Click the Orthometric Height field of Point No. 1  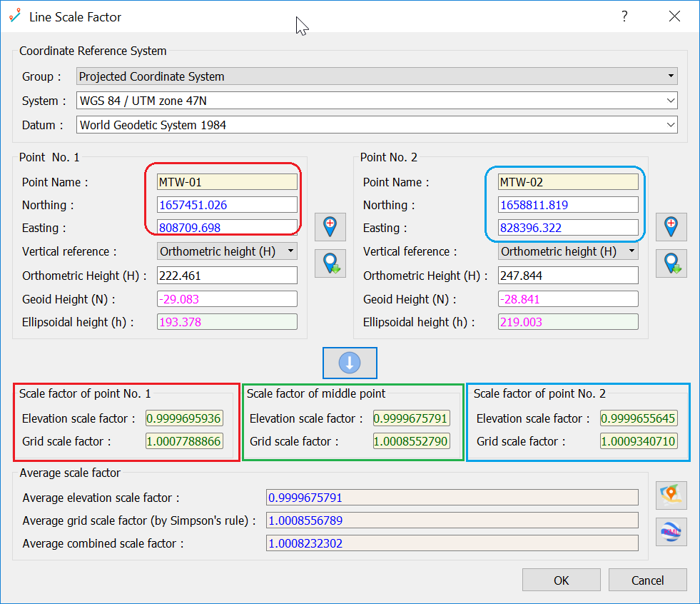(227, 275)
